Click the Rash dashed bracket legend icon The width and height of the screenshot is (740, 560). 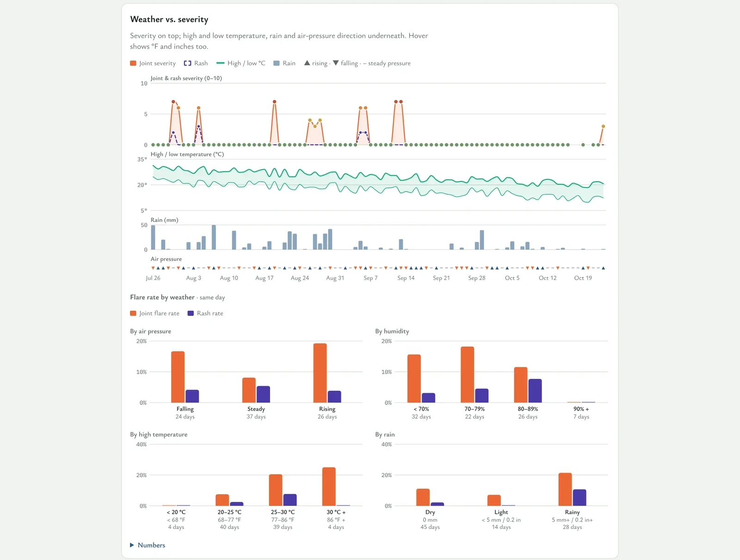pos(187,63)
